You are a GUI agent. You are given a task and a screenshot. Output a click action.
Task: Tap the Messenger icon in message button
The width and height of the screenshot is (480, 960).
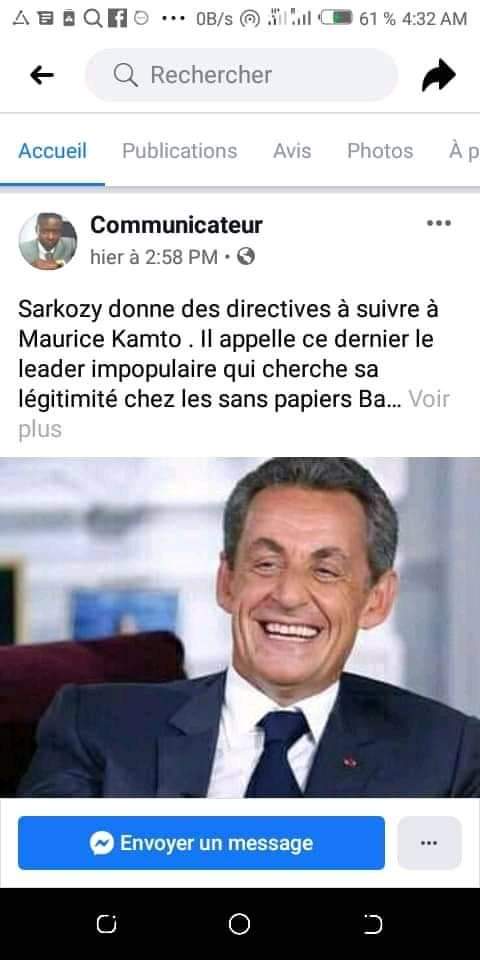[102, 843]
